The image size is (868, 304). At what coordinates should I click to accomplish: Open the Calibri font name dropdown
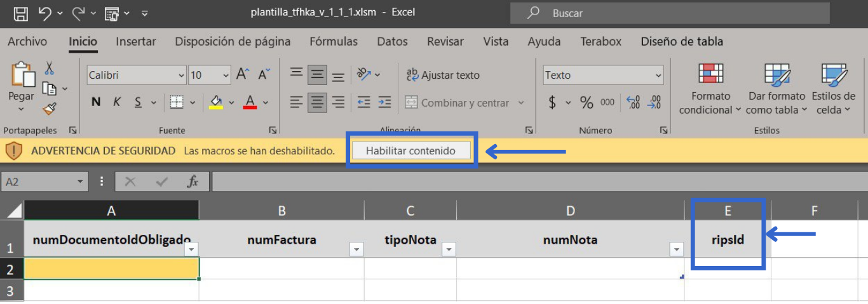coord(181,76)
